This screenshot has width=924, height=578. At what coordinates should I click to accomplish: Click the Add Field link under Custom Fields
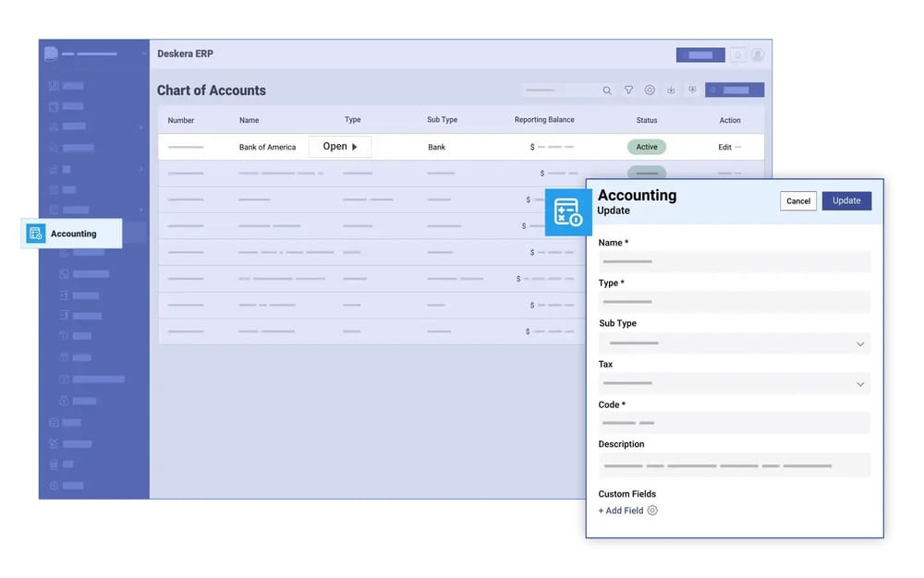click(620, 510)
